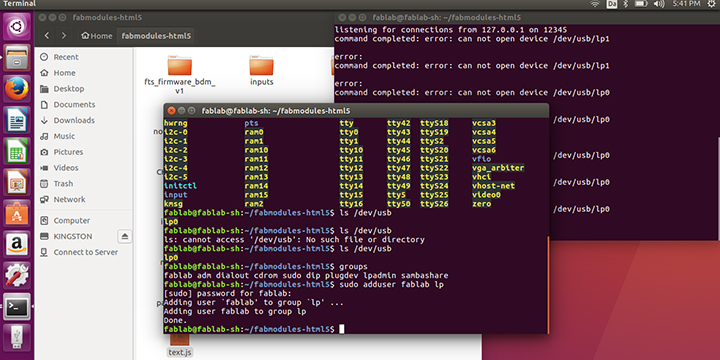
Task: Click the keyboard input source indicator
Action: pyautogui.click(x=612, y=4)
